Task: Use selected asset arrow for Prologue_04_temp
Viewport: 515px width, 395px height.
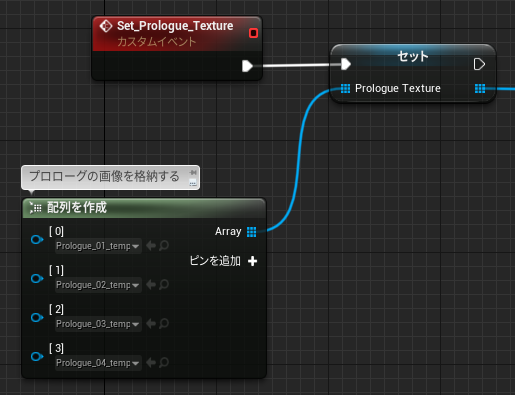Action: pos(151,363)
